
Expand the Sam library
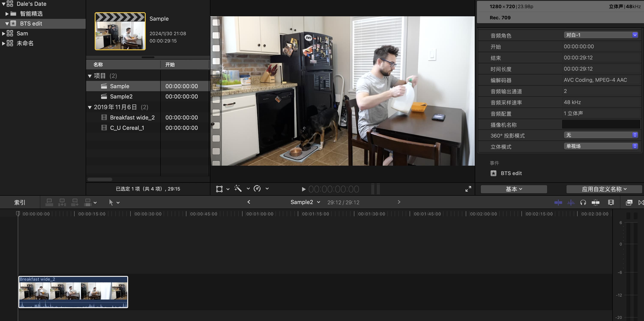[x=3, y=33]
